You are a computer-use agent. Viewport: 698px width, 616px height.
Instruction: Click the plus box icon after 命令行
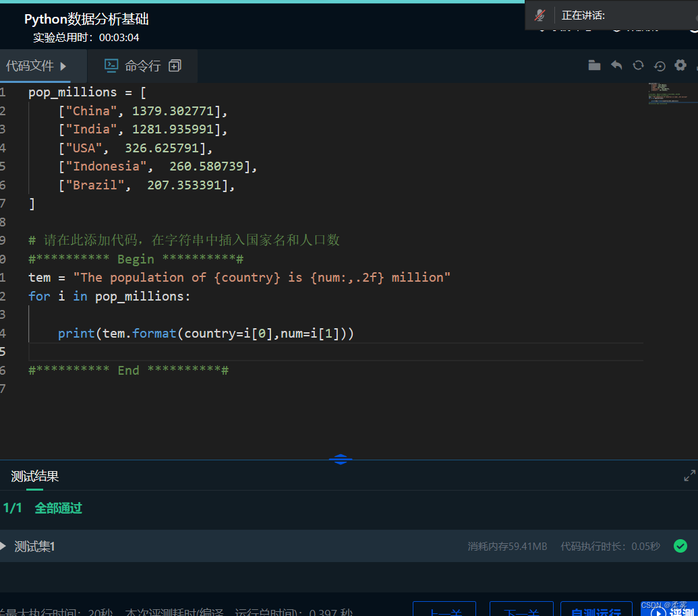point(175,66)
